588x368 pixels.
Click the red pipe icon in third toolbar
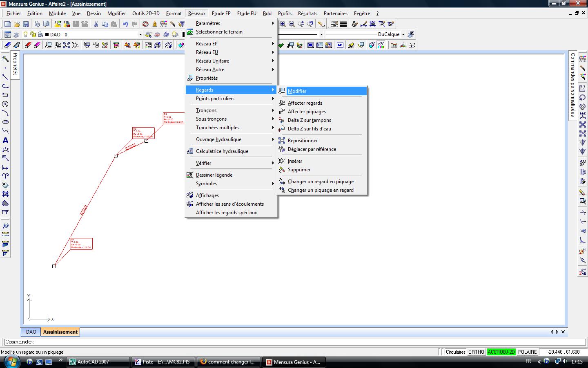pos(28,45)
